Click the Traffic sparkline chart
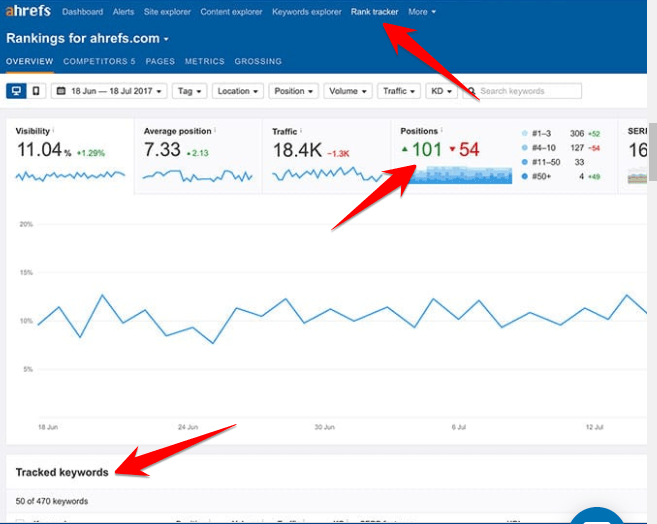657x524 pixels. [x=327, y=174]
